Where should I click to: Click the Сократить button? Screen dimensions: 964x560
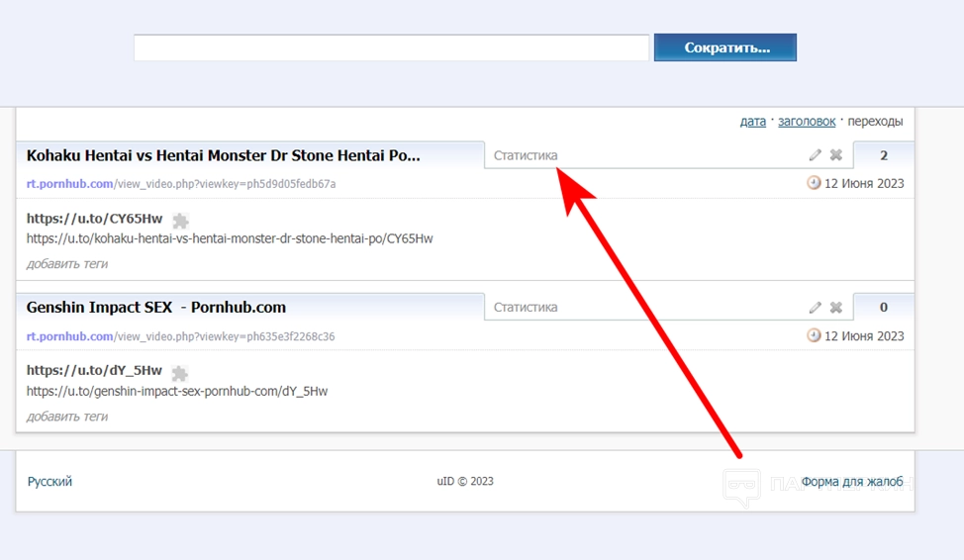pos(725,47)
